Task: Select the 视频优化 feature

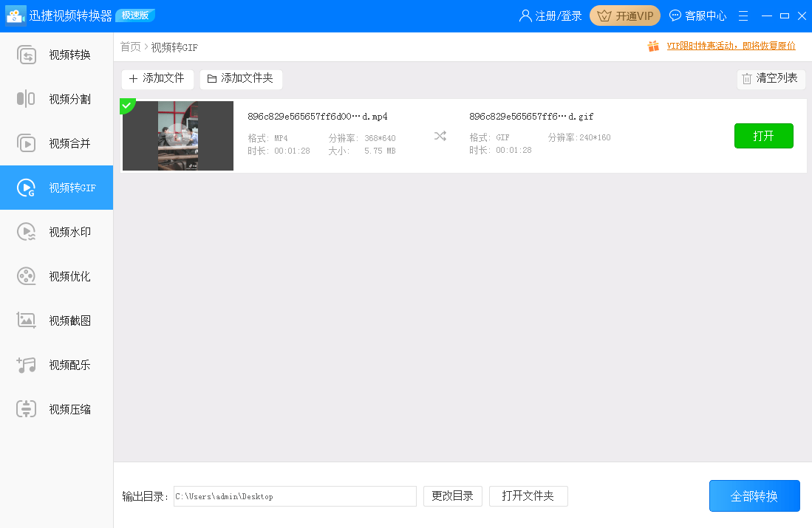Action: point(56,275)
